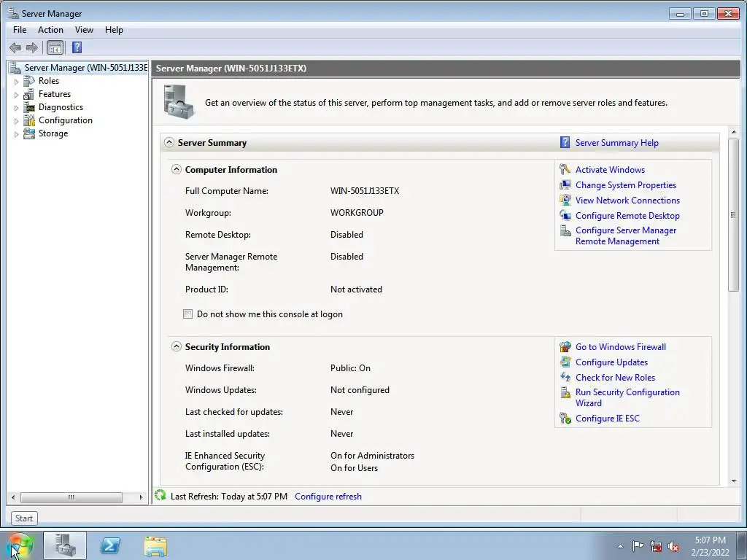The height and width of the screenshot is (560, 747).
Task: Open Windows Explorer from the taskbar
Action: point(155,545)
